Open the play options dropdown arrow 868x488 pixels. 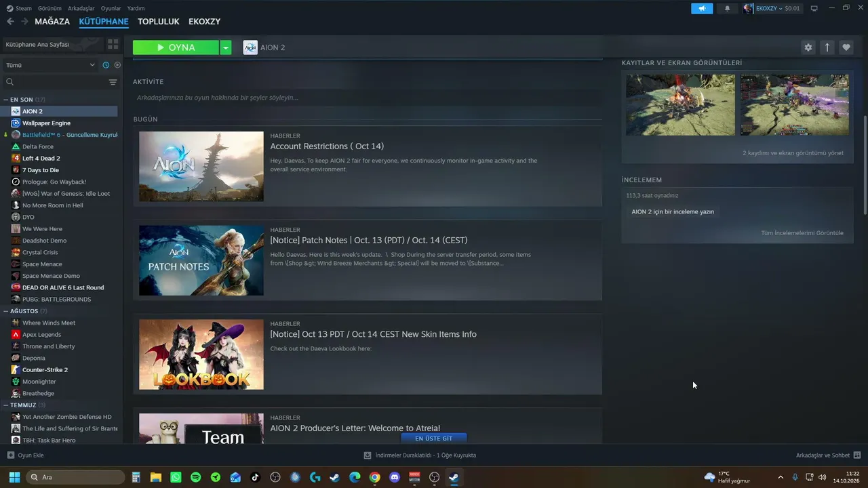click(x=226, y=47)
